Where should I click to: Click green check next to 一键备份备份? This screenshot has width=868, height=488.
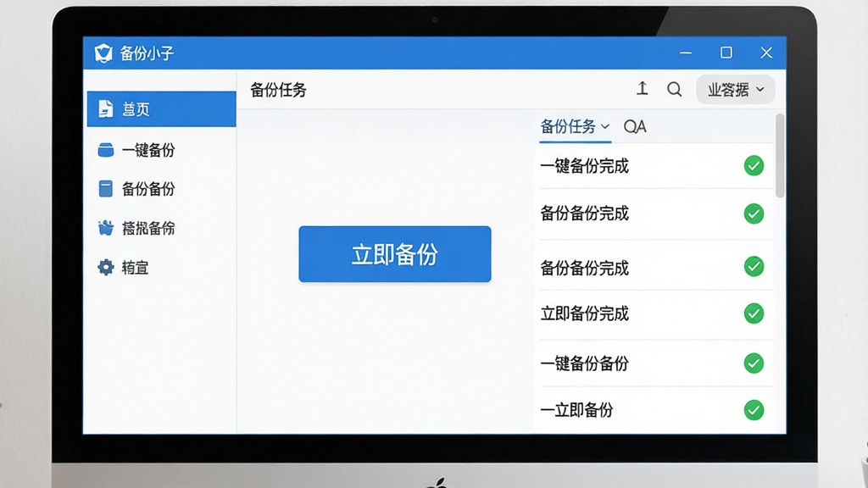point(754,363)
